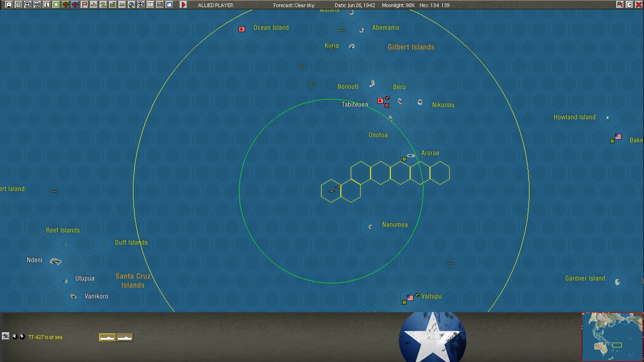
Task: Click the 'Gilbert Islands' map label
Action: pos(411,47)
